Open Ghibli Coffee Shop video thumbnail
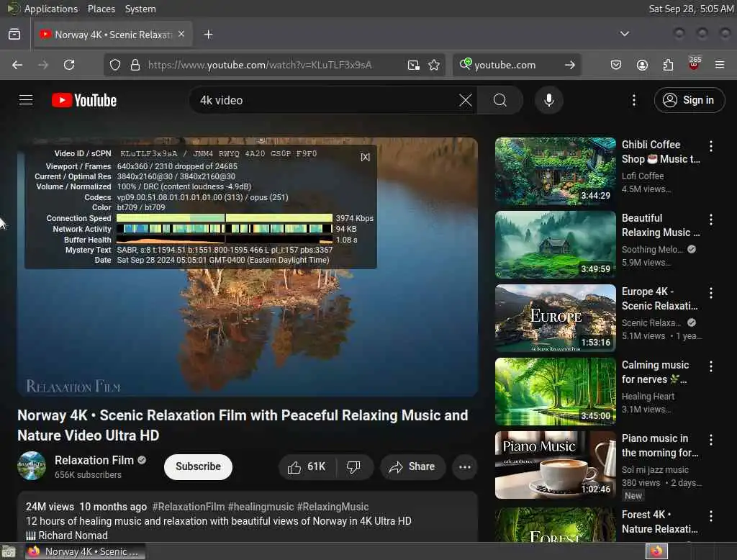Screen dimensions: 737x560 (555, 171)
